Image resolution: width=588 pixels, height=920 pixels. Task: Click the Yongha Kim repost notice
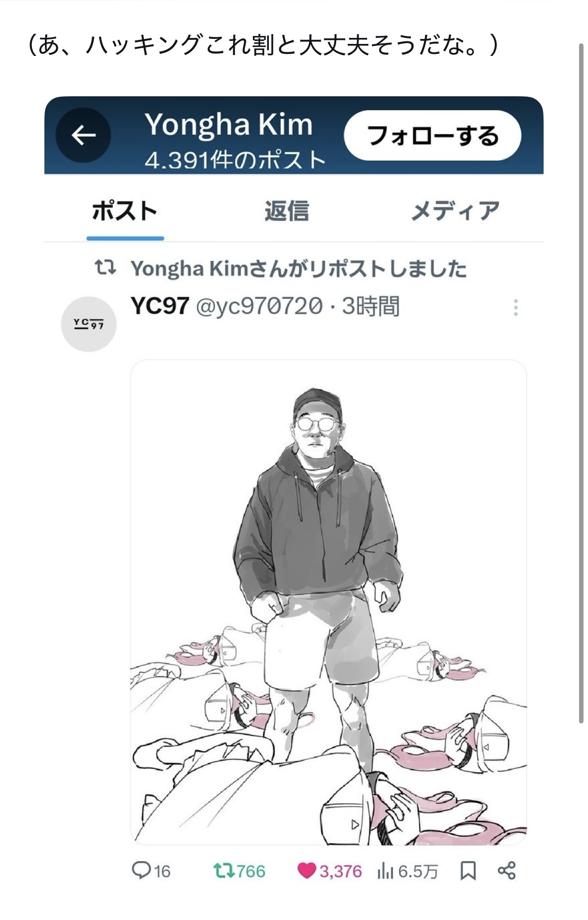(x=299, y=269)
